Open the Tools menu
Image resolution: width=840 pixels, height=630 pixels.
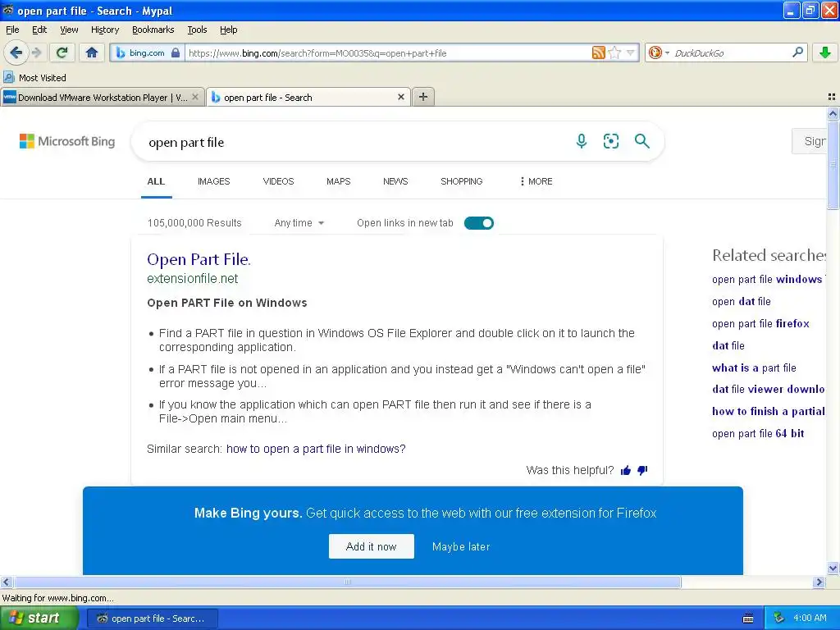pos(197,30)
